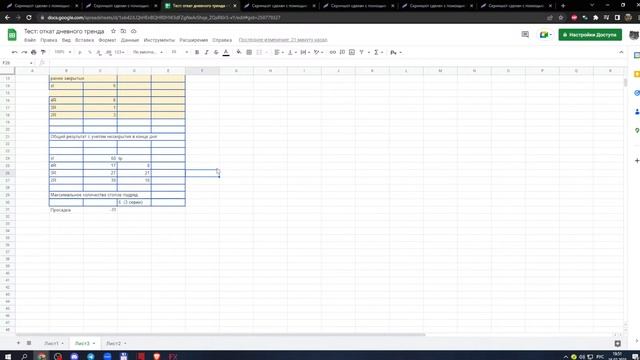This screenshot has height=360, width=640.
Task: Open the Правка menu
Action: pos(49,40)
